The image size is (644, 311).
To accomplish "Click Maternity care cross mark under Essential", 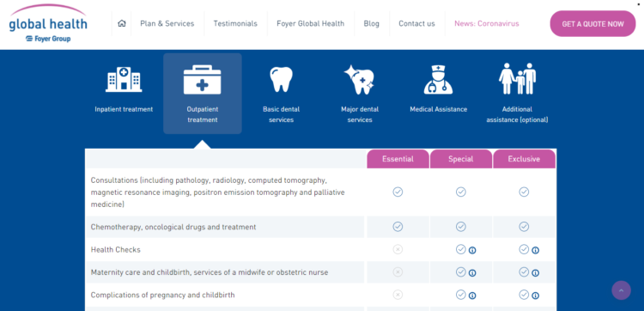I will pyautogui.click(x=398, y=272).
